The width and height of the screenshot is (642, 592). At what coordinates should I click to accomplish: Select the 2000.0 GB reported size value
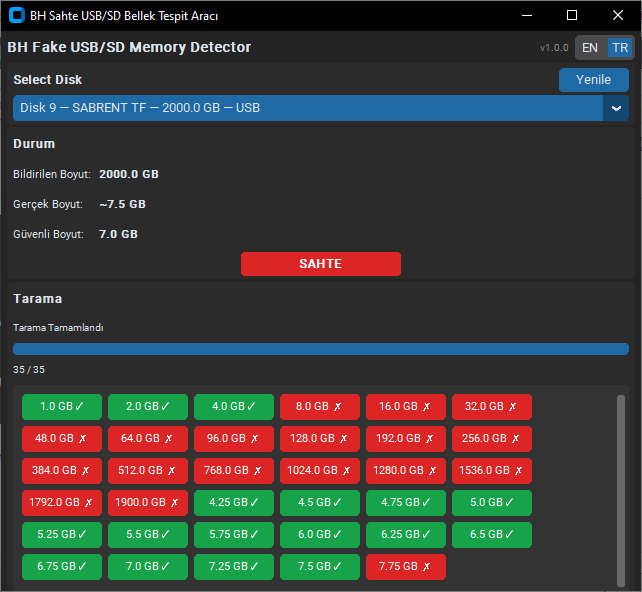click(129, 174)
